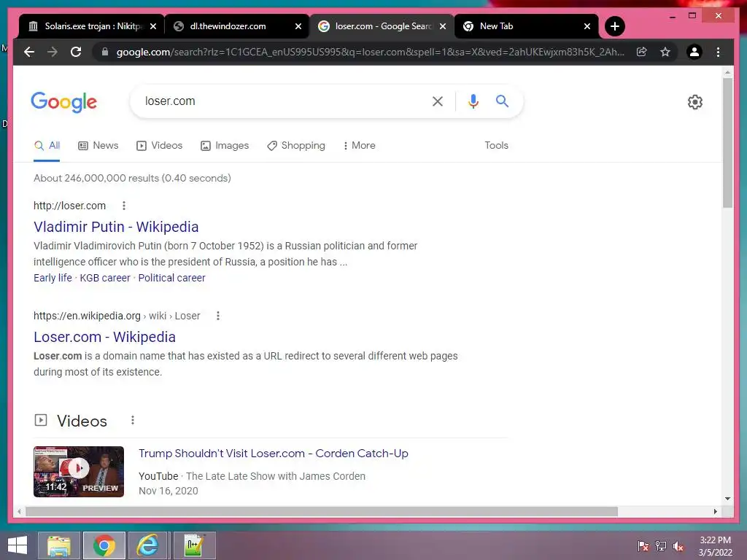Viewport: 747px width, 560px height.
Task: Click the horizontal scrollbar thumb
Action: 322,511
